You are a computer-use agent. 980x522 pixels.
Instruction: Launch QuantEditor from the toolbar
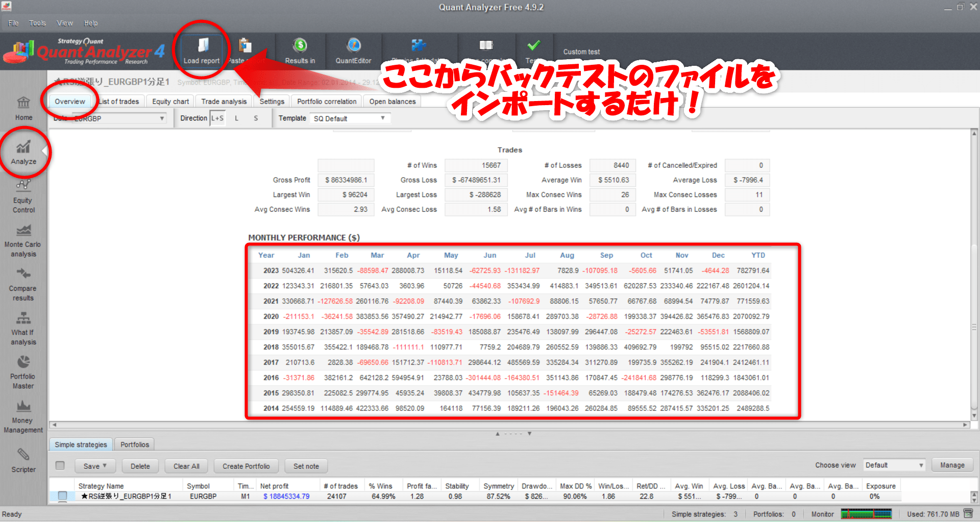pyautogui.click(x=354, y=51)
